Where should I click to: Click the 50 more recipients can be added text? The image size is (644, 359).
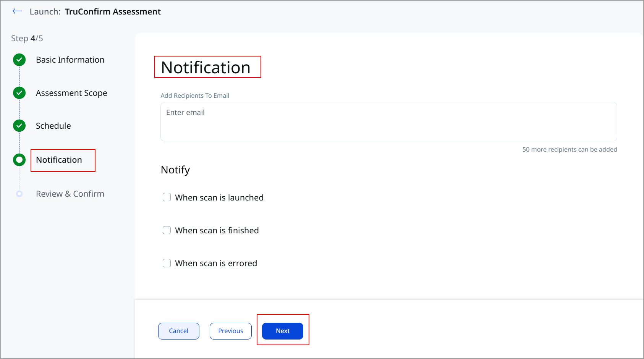coord(570,149)
